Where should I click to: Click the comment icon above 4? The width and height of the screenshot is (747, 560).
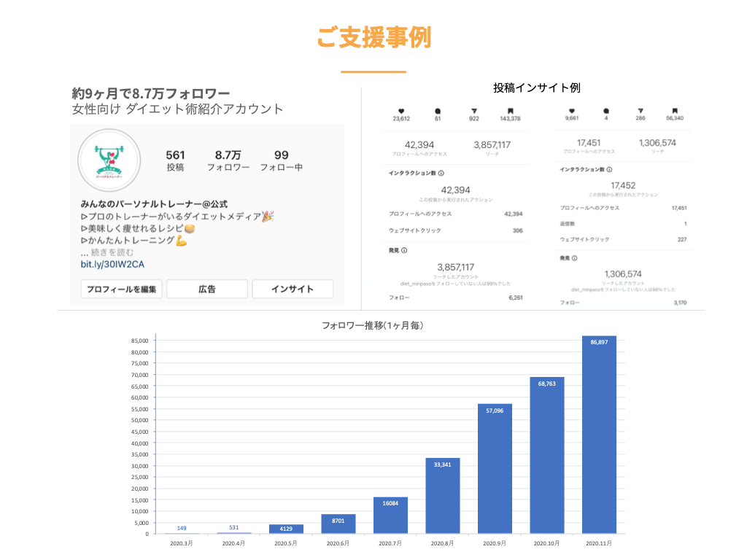[x=606, y=111]
